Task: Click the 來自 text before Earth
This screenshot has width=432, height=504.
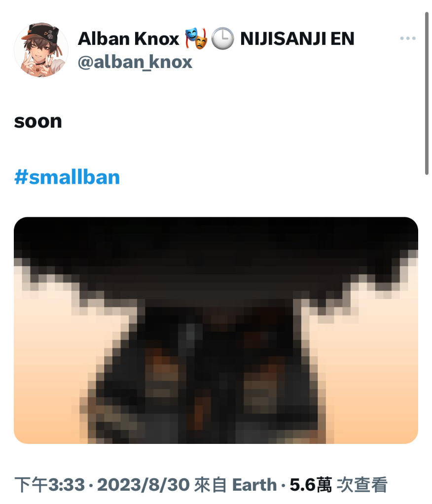Action: point(211,485)
